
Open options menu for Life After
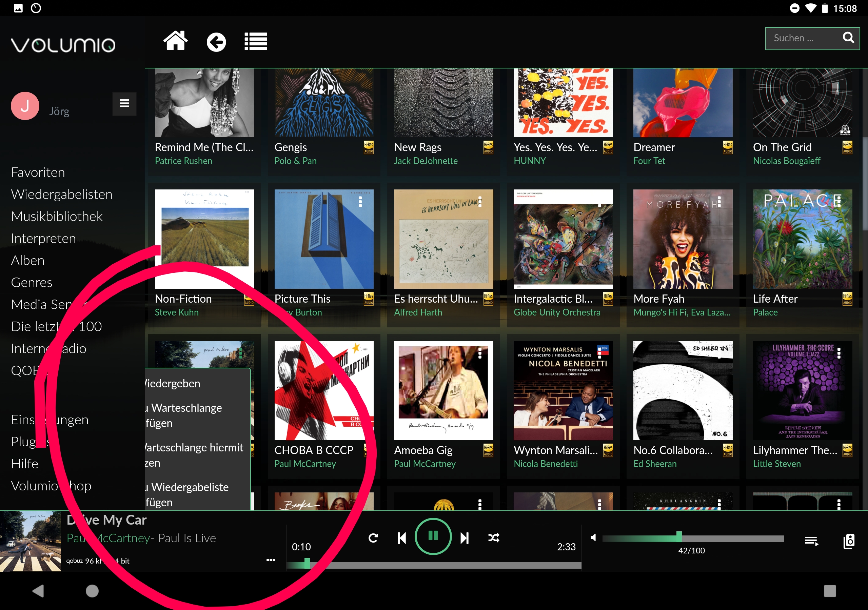coord(839,202)
